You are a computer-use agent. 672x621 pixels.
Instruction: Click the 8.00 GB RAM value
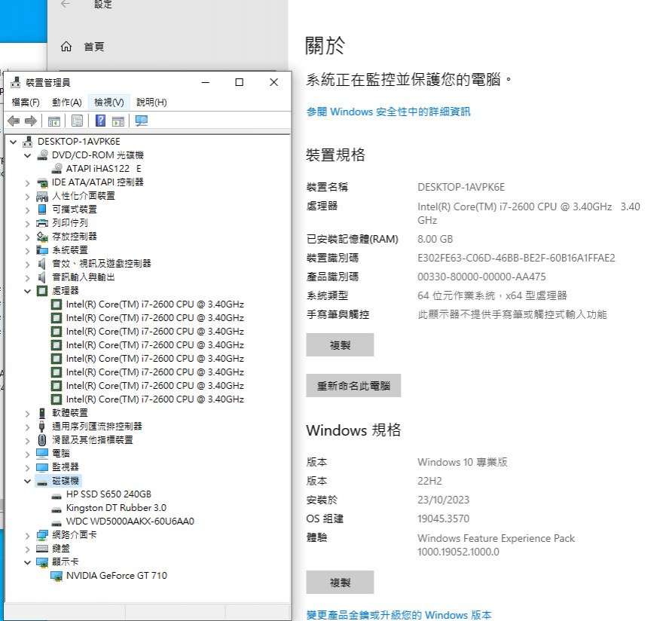point(435,239)
